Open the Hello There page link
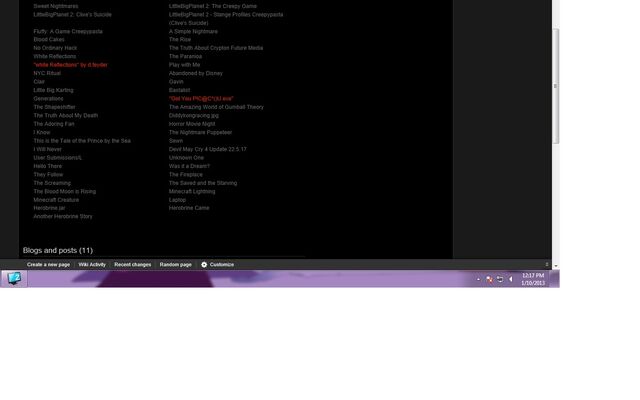Viewport: 640px width, 400px height. (48, 166)
